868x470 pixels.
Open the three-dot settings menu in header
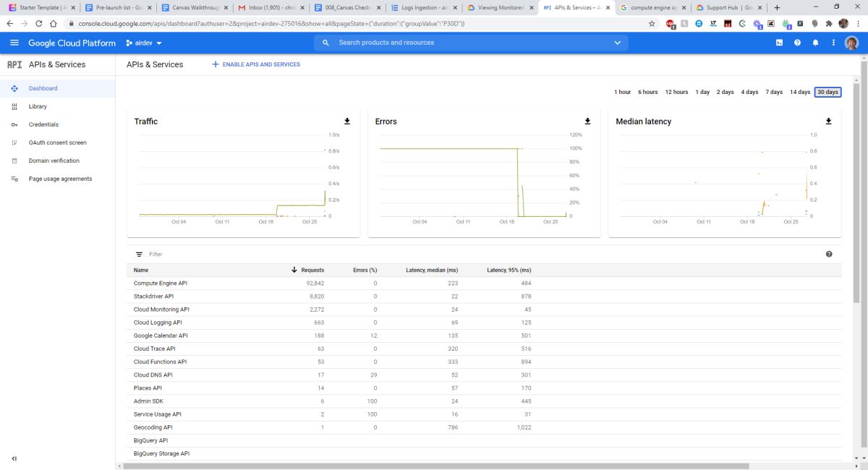(x=833, y=43)
